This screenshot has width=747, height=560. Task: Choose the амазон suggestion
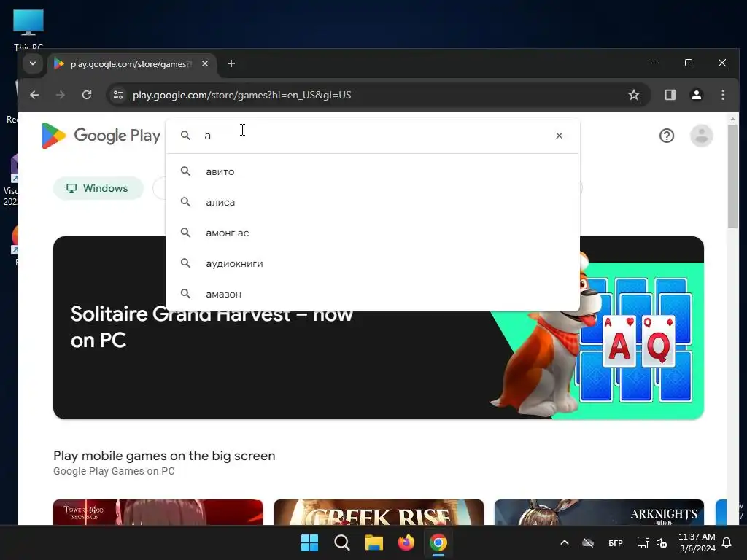(x=373, y=294)
